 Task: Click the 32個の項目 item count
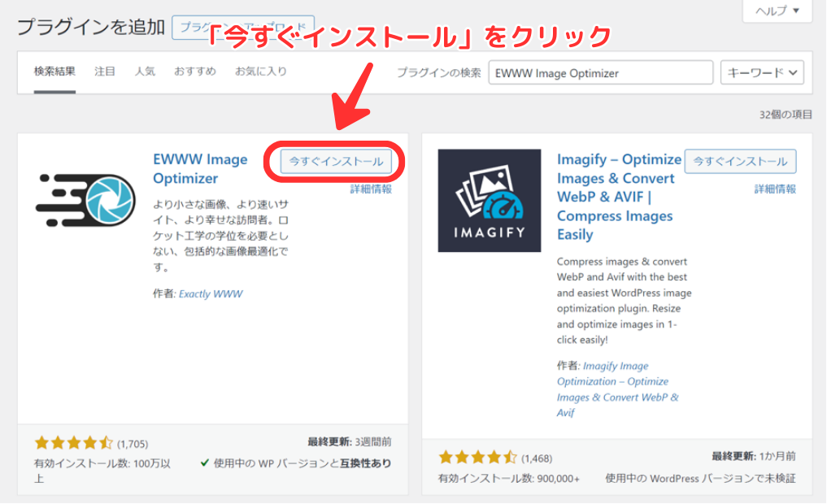[786, 115]
